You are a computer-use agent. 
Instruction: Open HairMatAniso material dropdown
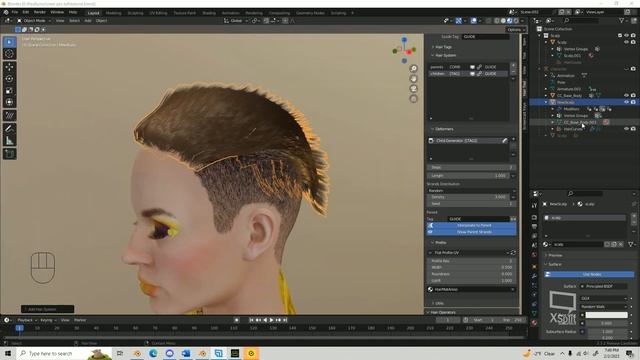pyautogui.click(x=471, y=289)
